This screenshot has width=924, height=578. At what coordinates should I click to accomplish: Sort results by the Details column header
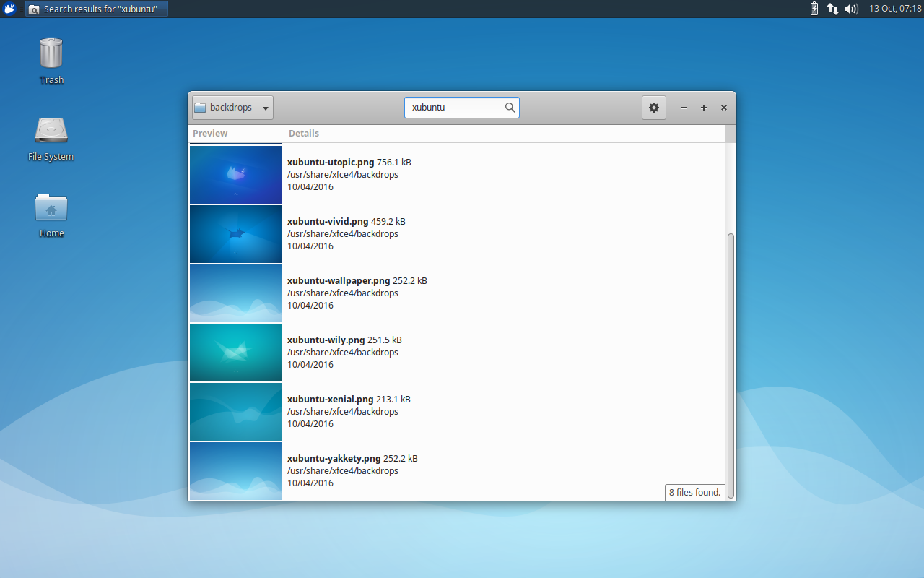click(x=304, y=134)
